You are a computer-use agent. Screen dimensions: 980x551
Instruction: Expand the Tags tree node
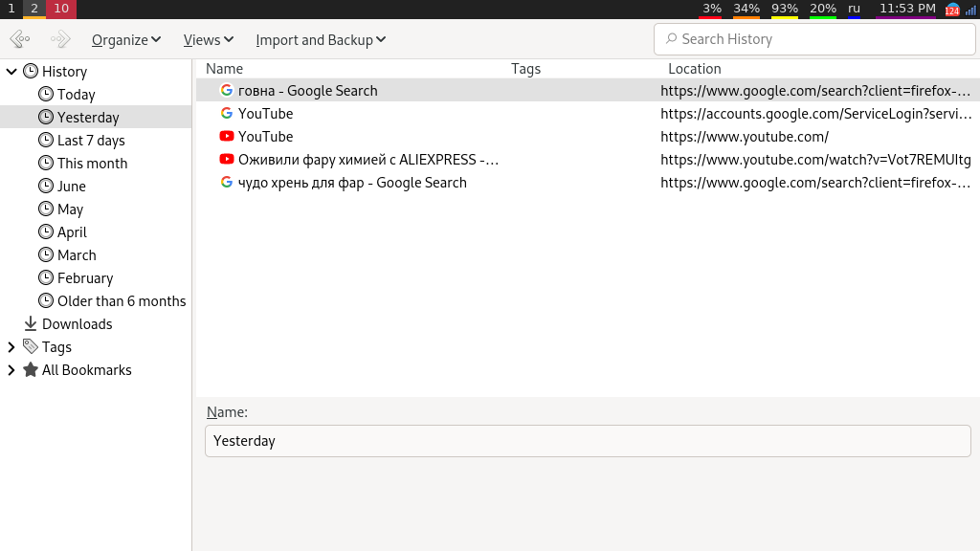pyautogui.click(x=11, y=346)
